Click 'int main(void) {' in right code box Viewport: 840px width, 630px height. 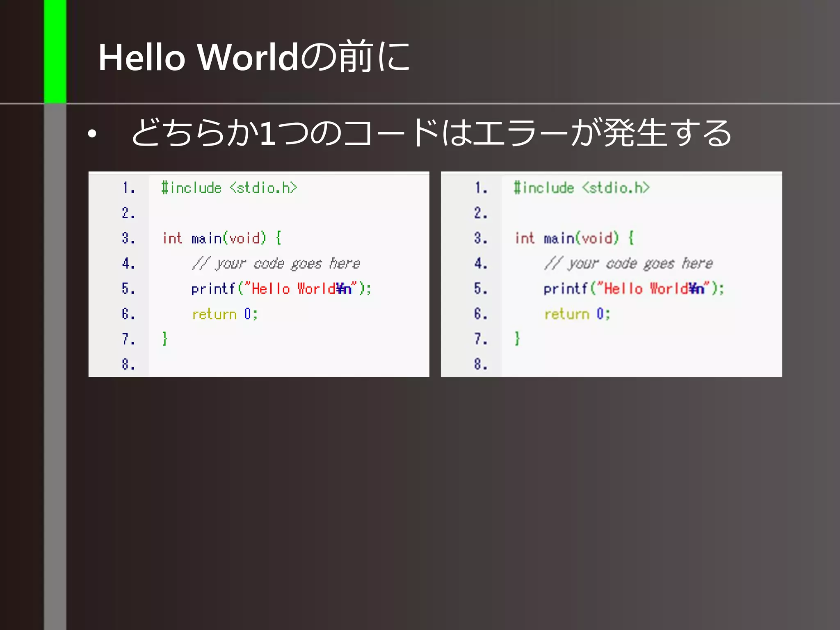coord(574,238)
